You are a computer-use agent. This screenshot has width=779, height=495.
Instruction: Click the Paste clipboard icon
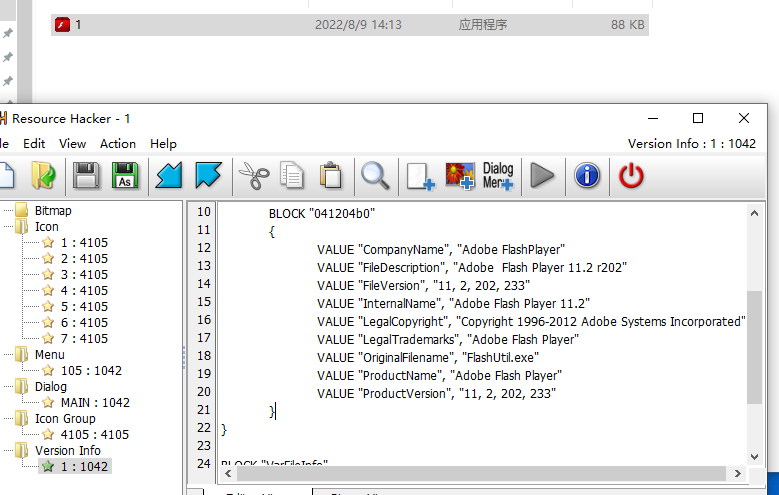tap(330, 175)
